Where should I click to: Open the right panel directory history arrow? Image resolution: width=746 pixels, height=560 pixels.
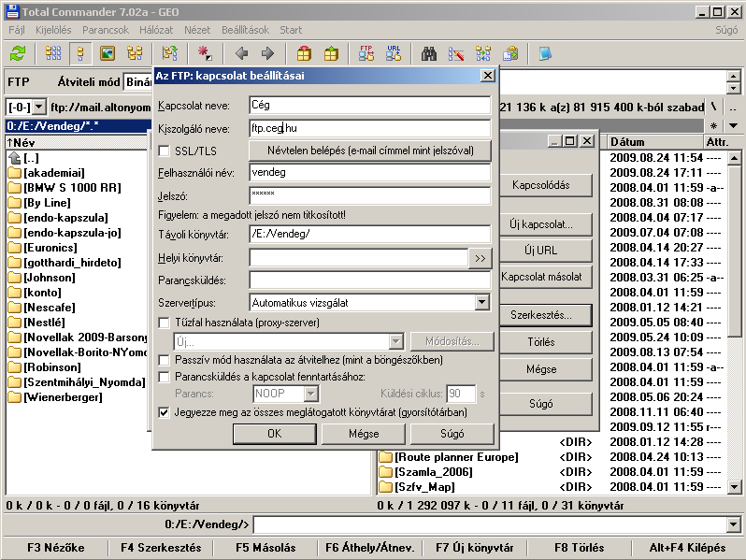point(733,126)
